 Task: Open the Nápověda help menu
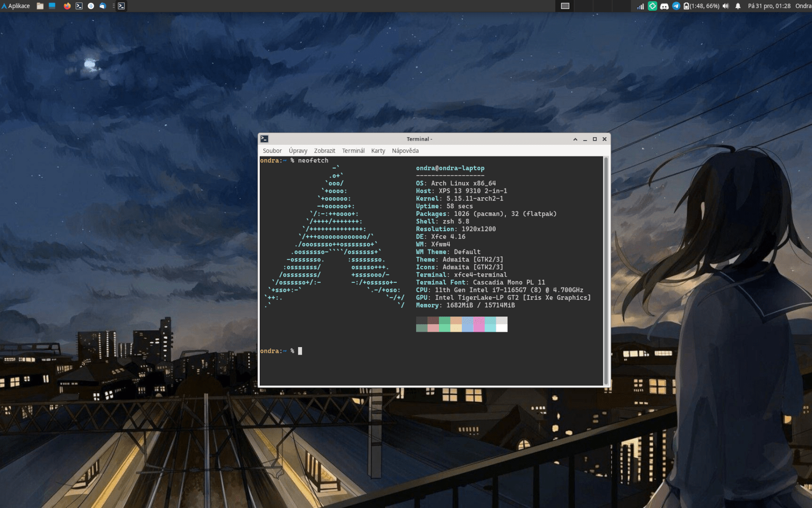pos(405,151)
